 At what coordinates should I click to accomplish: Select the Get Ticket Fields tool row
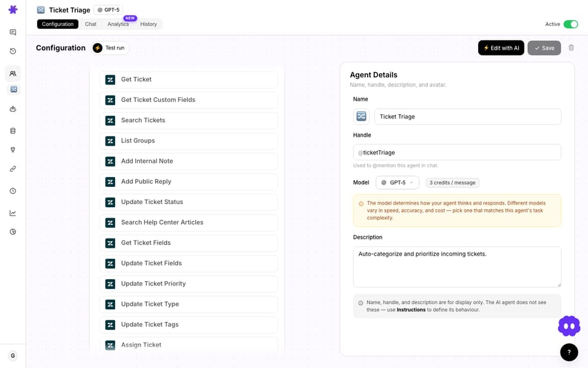[189, 243]
